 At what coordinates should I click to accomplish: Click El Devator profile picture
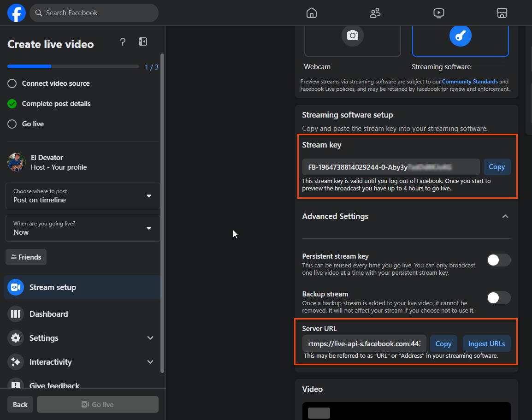coord(17,162)
